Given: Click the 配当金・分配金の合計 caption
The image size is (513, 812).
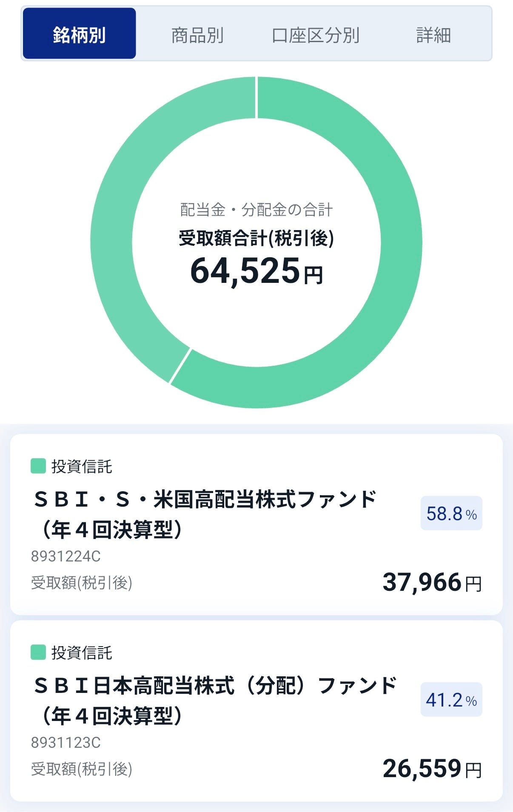Looking at the screenshot, I should 256,210.
